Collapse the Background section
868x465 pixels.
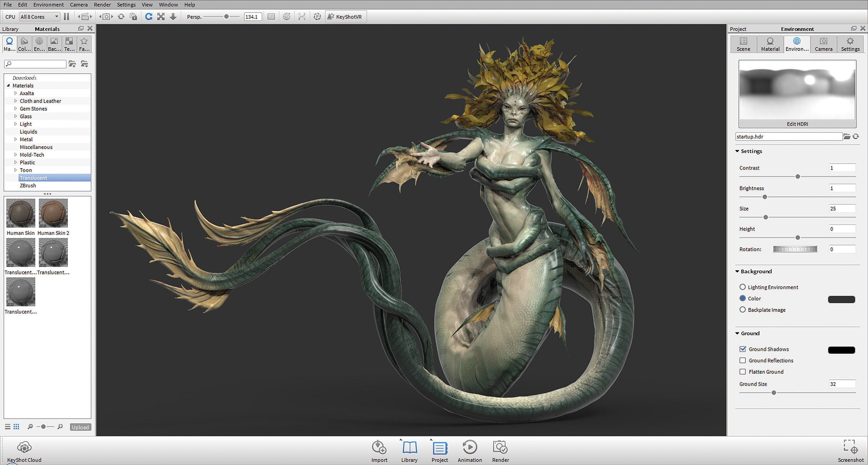[737, 271]
